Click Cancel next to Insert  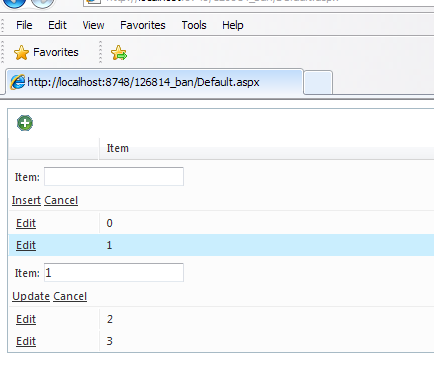[61, 200]
